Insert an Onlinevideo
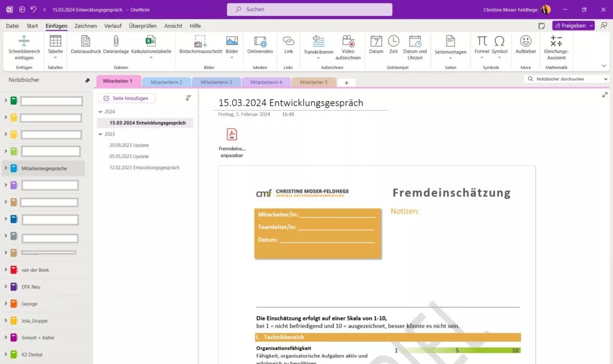613x364 pixels. coord(260,41)
